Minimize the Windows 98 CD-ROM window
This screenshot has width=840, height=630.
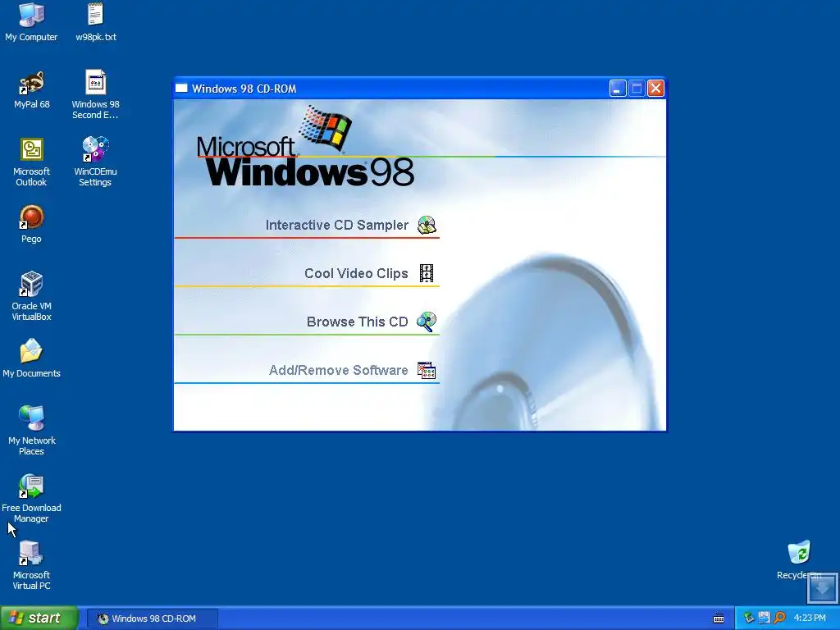(617, 89)
